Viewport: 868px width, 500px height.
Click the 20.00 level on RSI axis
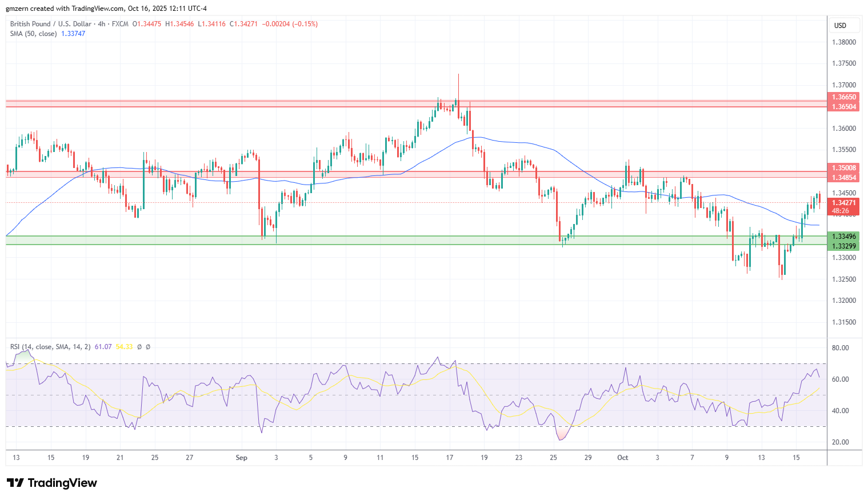click(840, 442)
